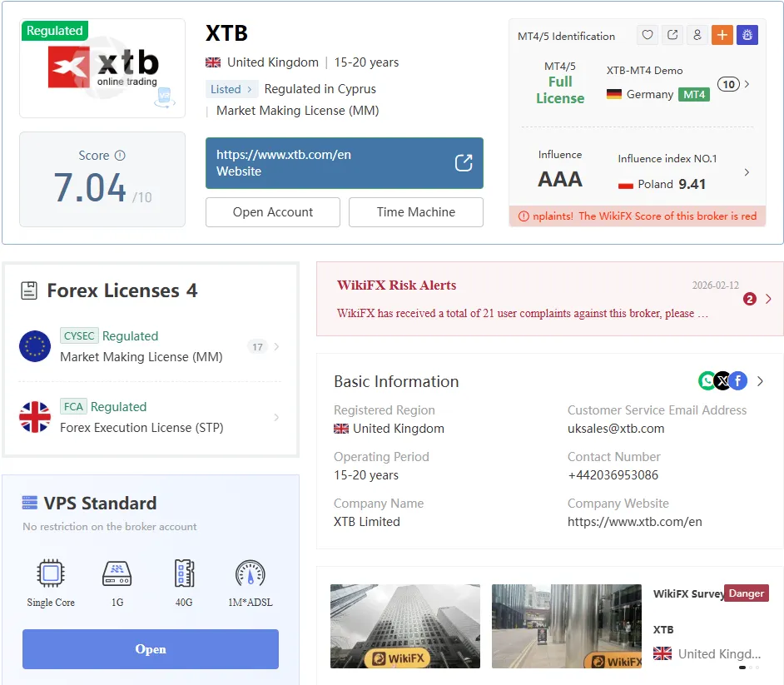Click the FCA UK flag icon
Viewport: 784px width, 685px height.
pyautogui.click(x=35, y=417)
